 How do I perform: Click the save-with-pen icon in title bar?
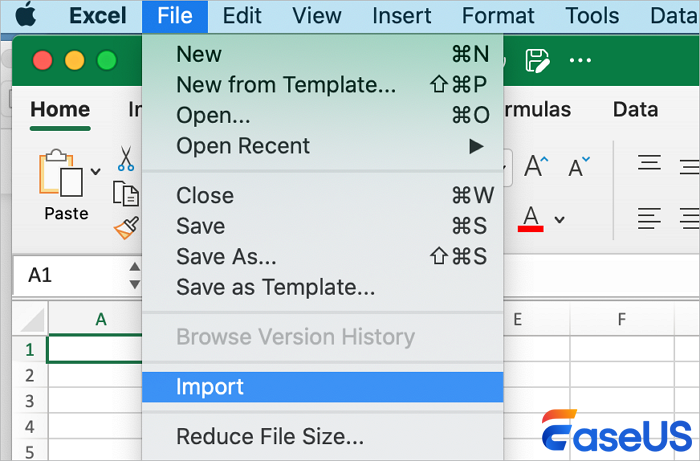pyautogui.click(x=538, y=61)
